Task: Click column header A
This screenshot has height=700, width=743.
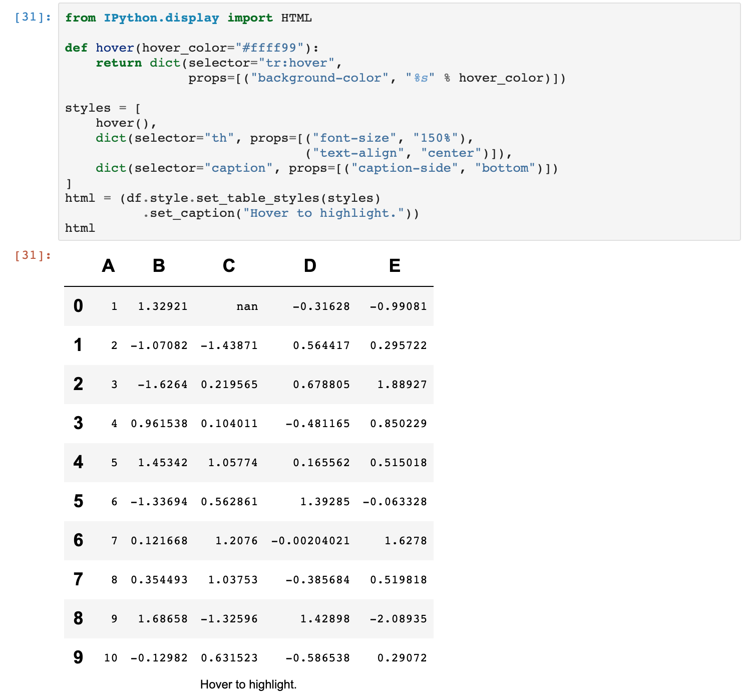Action: (x=108, y=266)
